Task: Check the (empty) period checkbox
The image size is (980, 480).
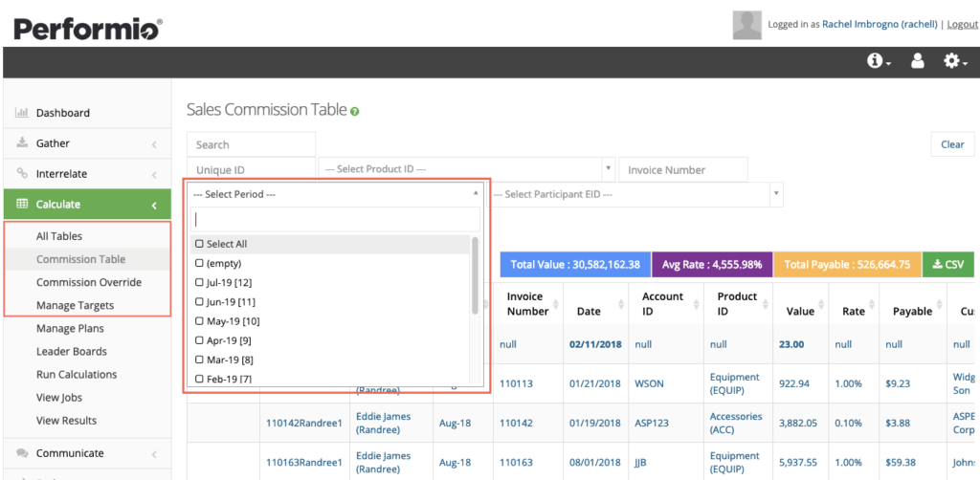Action: (x=199, y=263)
